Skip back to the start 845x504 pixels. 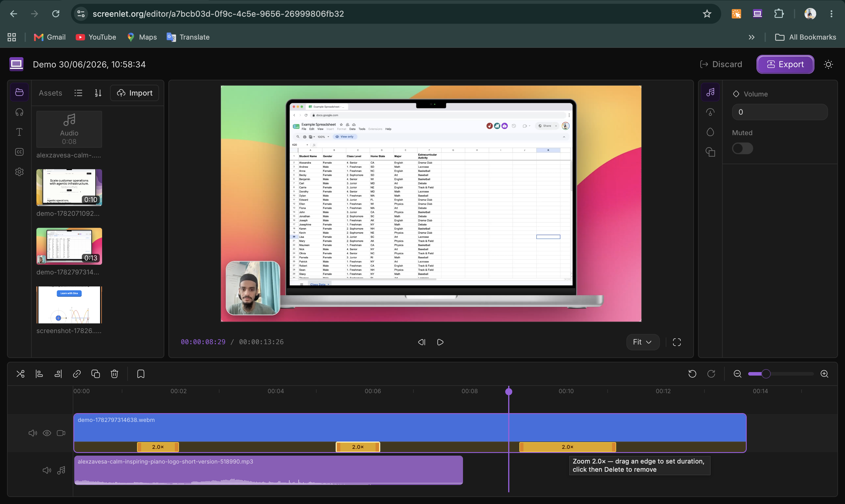pos(422,342)
